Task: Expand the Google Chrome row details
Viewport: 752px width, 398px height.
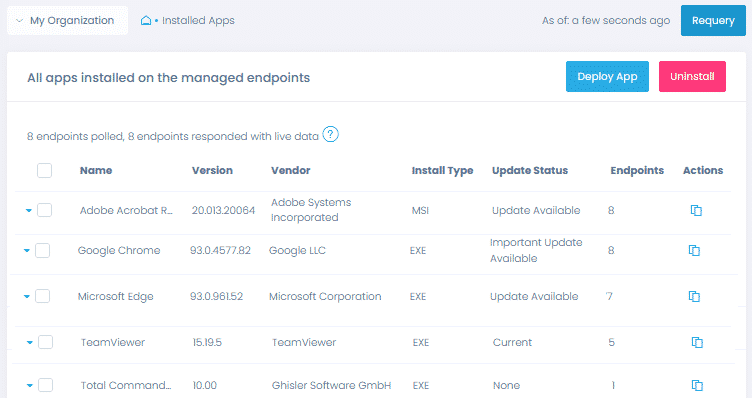Action: 26,251
